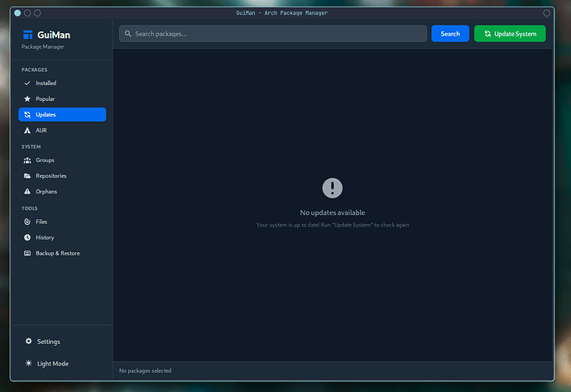Image resolution: width=571 pixels, height=392 pixels.
Task: Click the History clock icon
Action: (27, 238)
